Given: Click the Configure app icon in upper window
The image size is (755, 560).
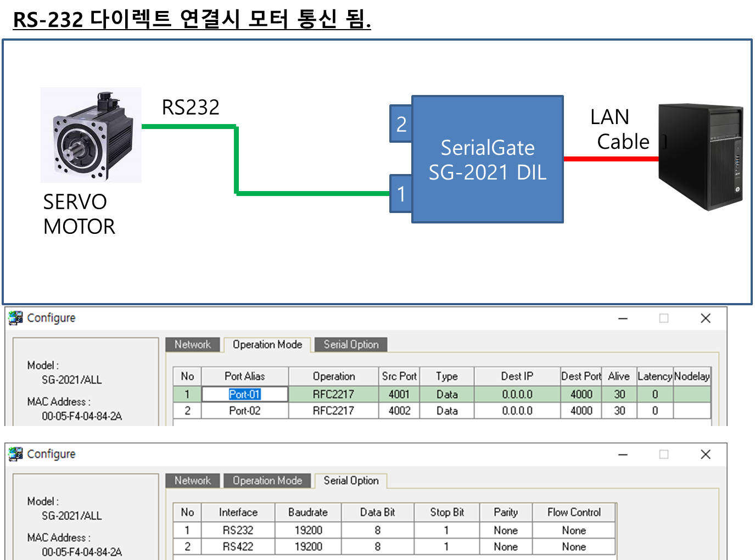Looking at the screenshot, I should pyautogui.click(x=16, y=318).
